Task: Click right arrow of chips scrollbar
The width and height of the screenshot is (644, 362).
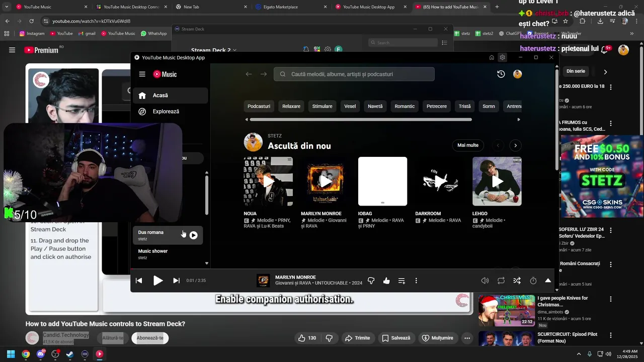Action: coord(519,120)
